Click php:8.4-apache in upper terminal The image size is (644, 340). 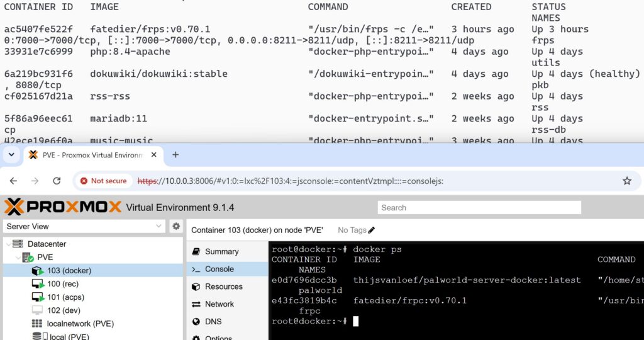coord(130,52)
